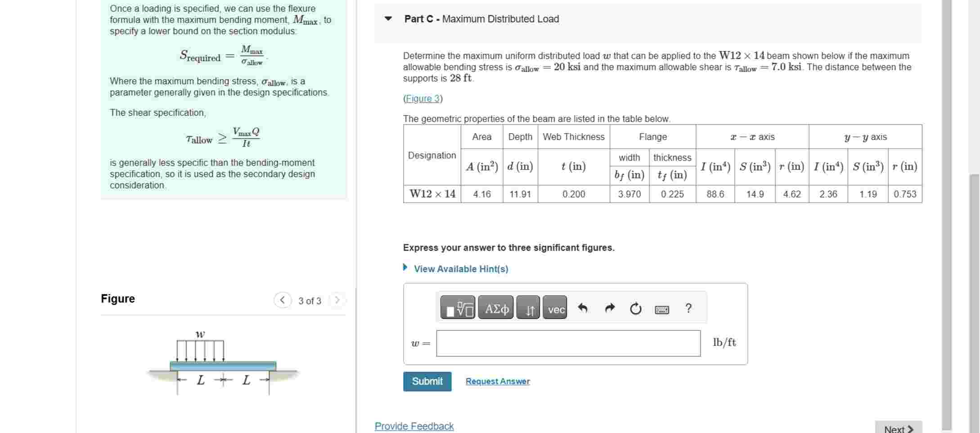This screenshot has width=980, height=433.
Task: Go to previous figure with left chevron
Action: tap(283, 300)
